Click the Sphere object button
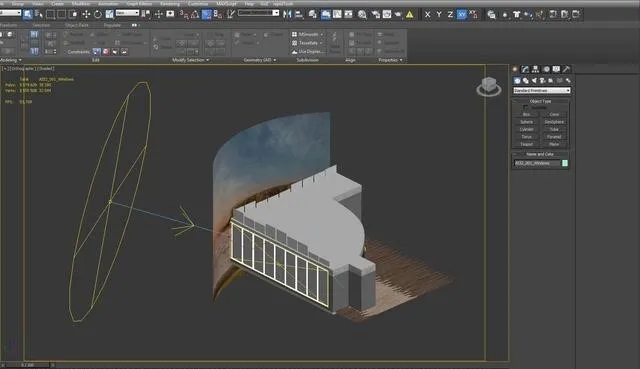Viewport: 640px width, 369px height. (x=527, y=122)
